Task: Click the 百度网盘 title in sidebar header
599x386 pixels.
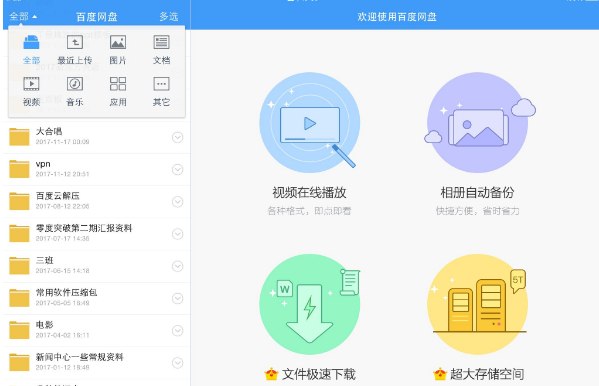Action: 97,17
